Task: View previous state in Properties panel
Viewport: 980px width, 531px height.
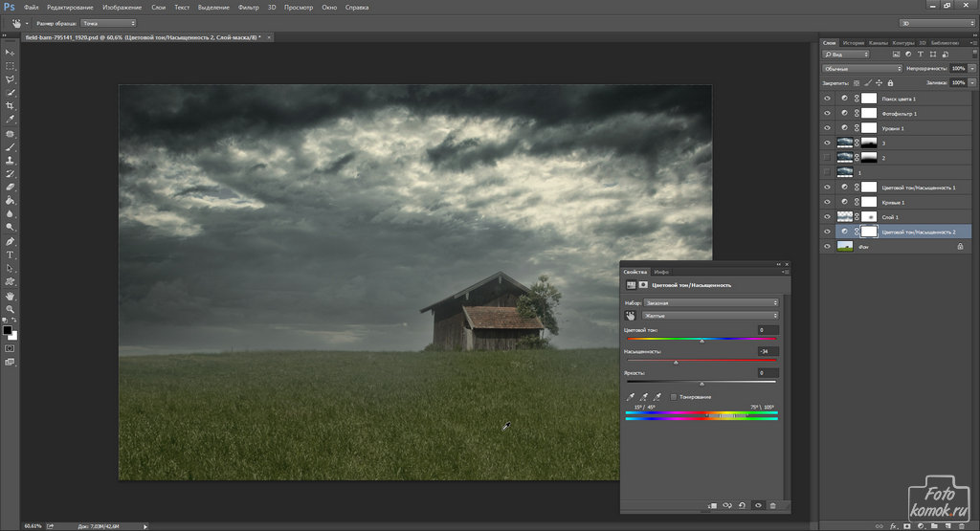Action: (x=727, y=505)
